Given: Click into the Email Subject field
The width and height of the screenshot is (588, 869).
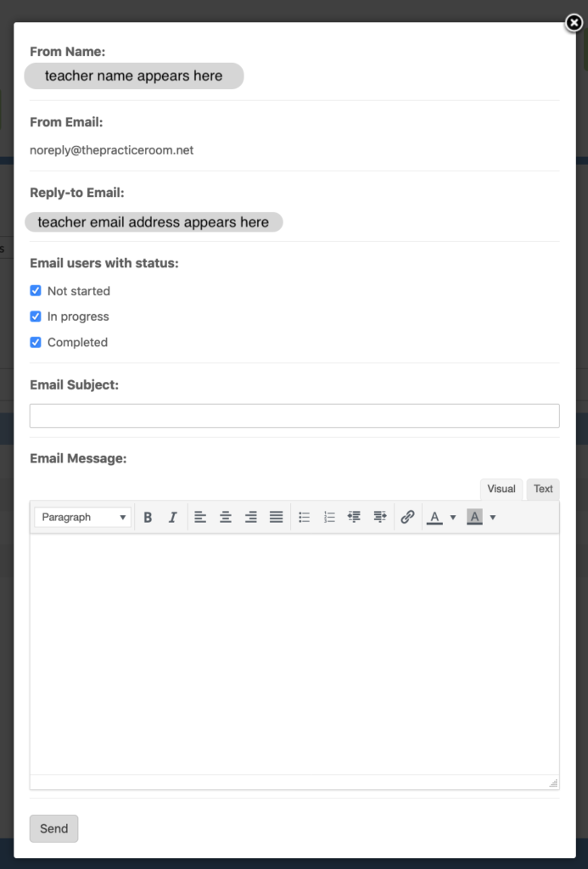Looking at the screenshot, I should click(x=294, y=416).
